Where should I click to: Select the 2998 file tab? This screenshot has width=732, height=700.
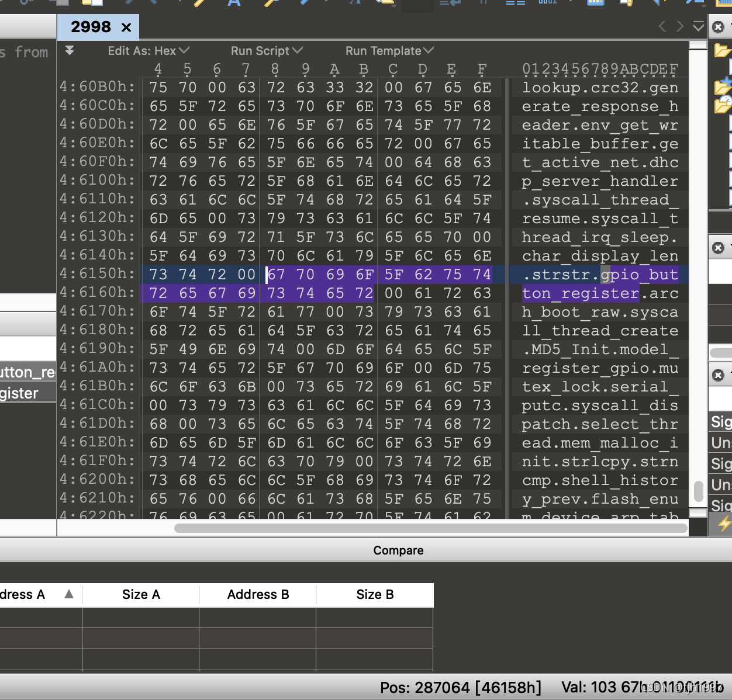pyautogui.click(x=98, y=27)
